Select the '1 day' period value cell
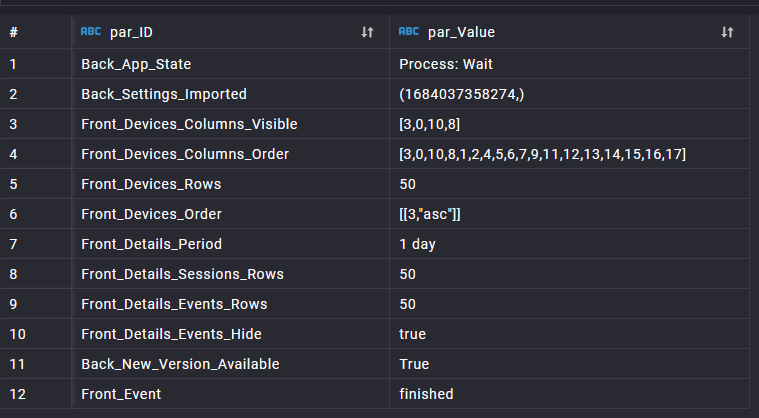Image resolution: width=759 pixels, height=418 pixels. [417, 244]
